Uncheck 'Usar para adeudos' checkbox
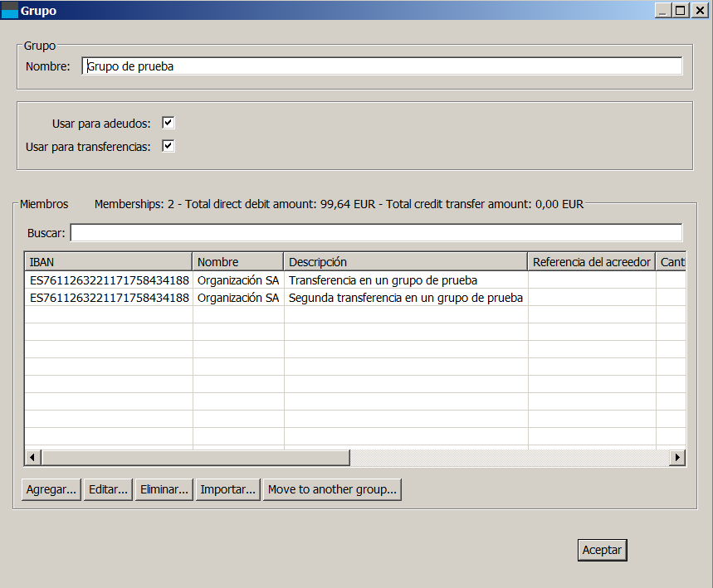Viewport: 713px width, 588px height. 168,123
